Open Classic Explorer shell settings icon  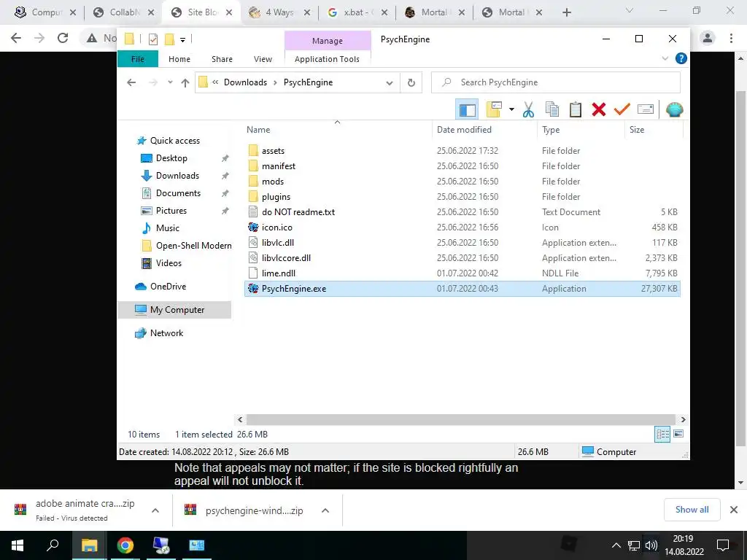click(674, 110)
